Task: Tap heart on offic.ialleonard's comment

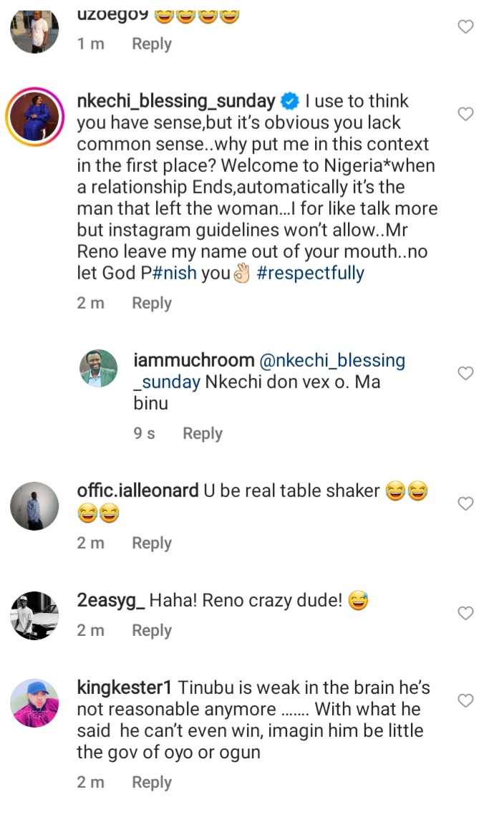Action: point(465,503)
